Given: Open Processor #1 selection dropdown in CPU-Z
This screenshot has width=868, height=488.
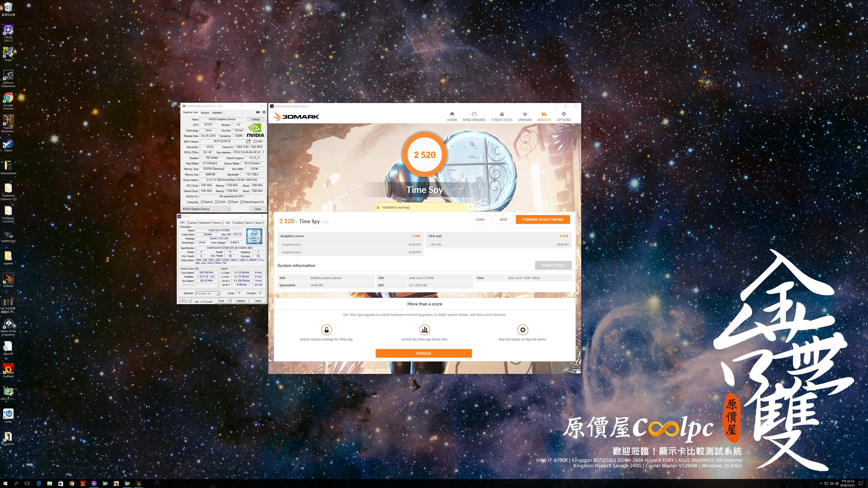Looking at the screenshot, I should click(x=208, y=293).
